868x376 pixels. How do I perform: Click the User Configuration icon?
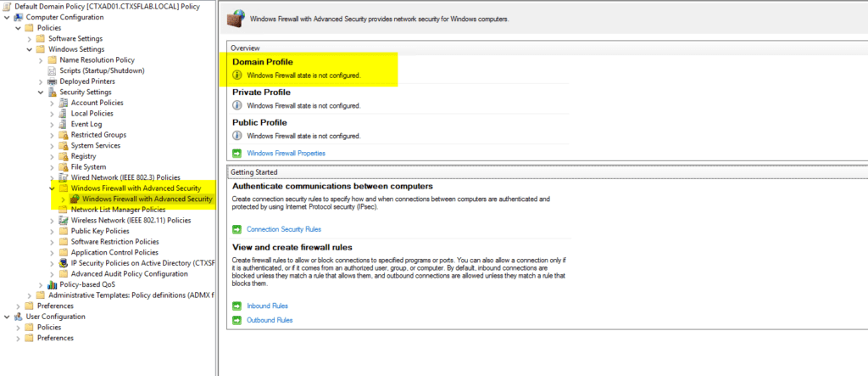tap(18, 317)
